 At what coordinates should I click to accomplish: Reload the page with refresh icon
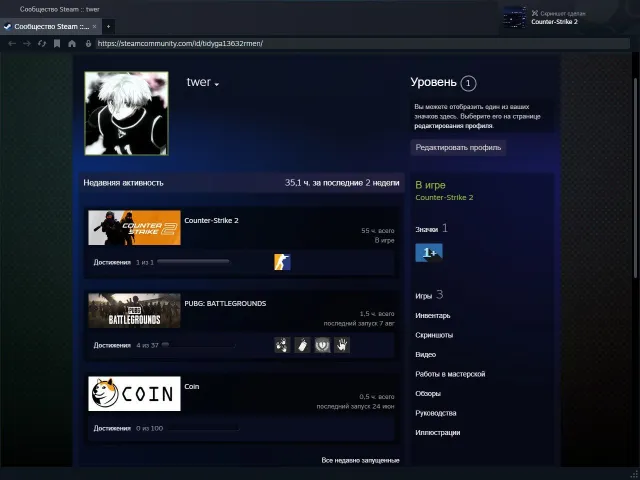(42, 43)
